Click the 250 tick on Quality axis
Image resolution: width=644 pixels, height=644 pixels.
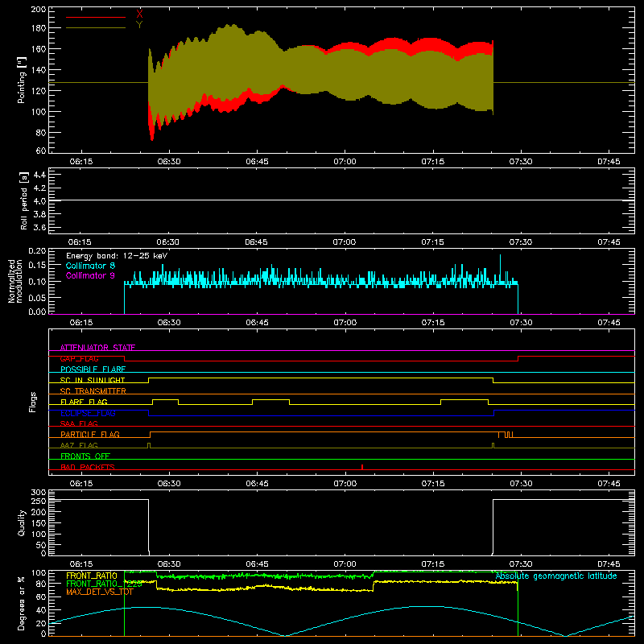(39, 501)
